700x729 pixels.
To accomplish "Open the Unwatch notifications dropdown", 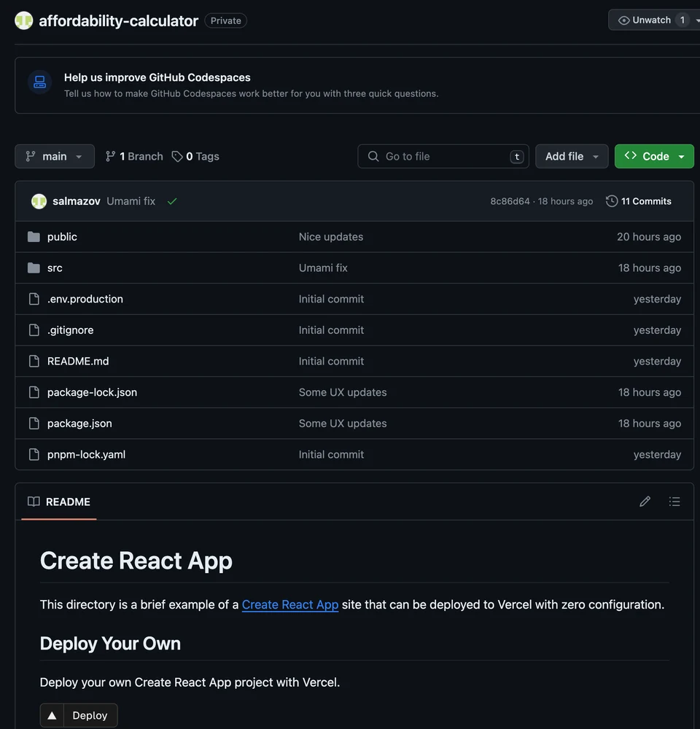I will (697, 20).
